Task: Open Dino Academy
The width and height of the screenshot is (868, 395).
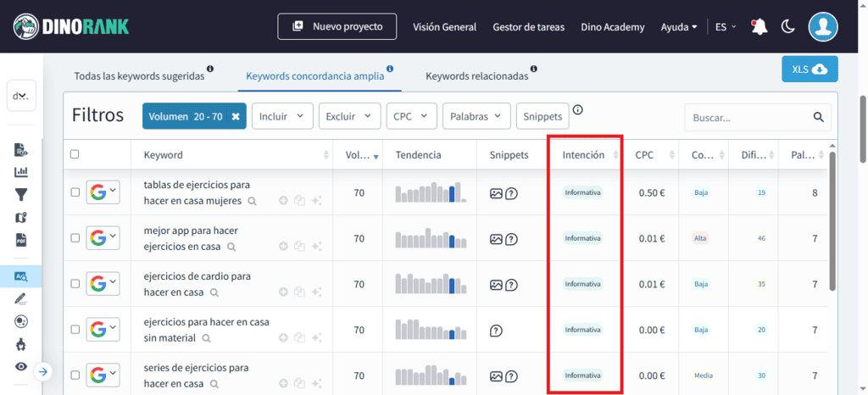Action: pos(613,26)
